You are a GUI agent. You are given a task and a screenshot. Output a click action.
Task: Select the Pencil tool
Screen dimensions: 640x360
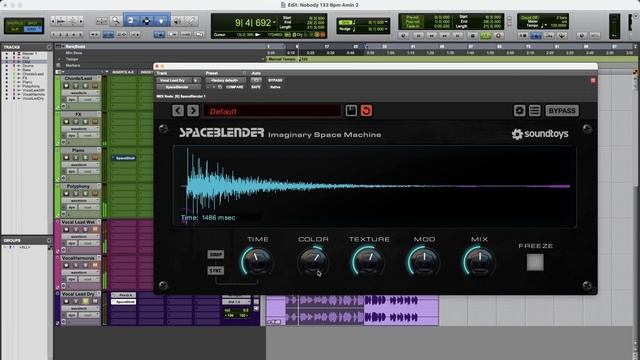(191, 20)
